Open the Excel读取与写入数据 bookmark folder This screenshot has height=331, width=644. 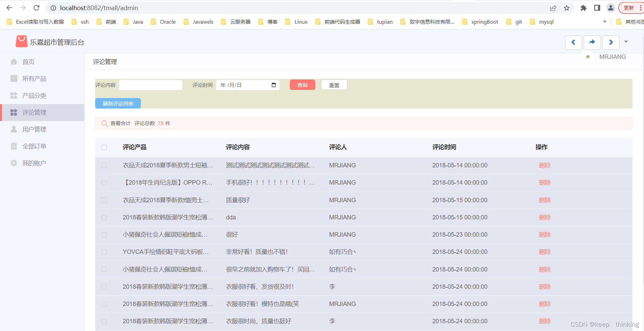pyautogui.click(x=35, y=22)
